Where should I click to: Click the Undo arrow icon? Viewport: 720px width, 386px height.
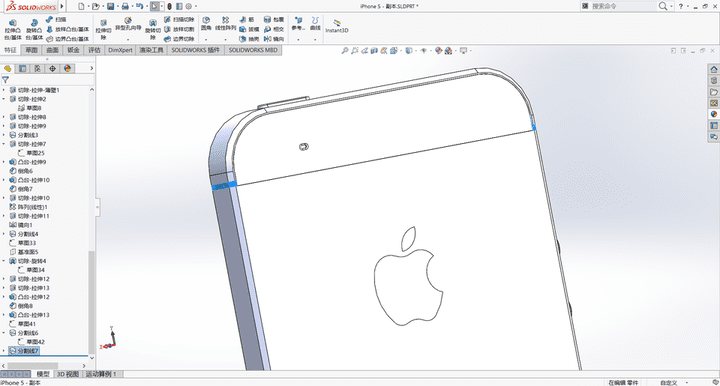point(139,6)
